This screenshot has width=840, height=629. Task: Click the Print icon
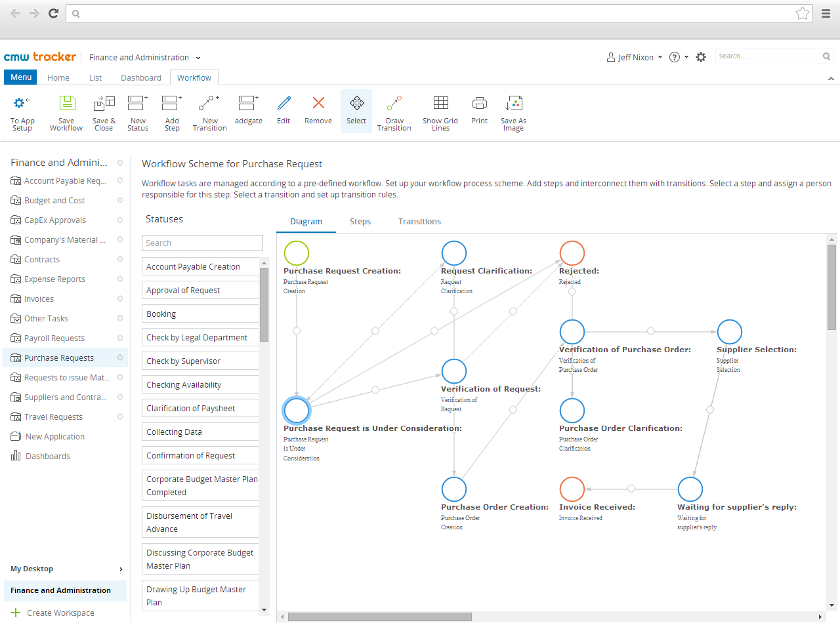479,112
